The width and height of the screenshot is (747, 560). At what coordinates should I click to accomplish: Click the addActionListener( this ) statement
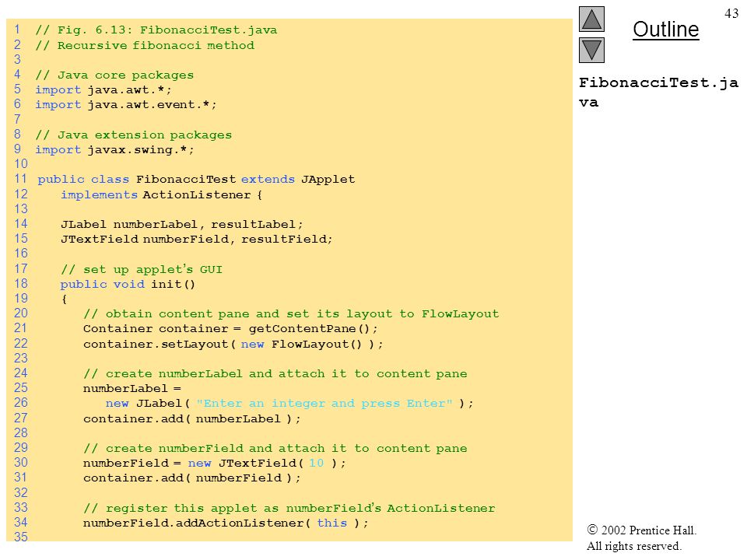226,523
